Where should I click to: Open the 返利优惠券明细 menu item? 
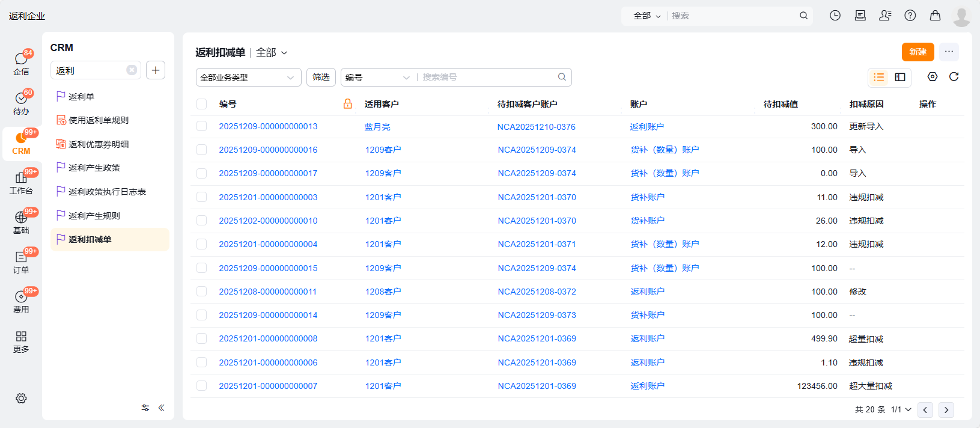[110, 144]
